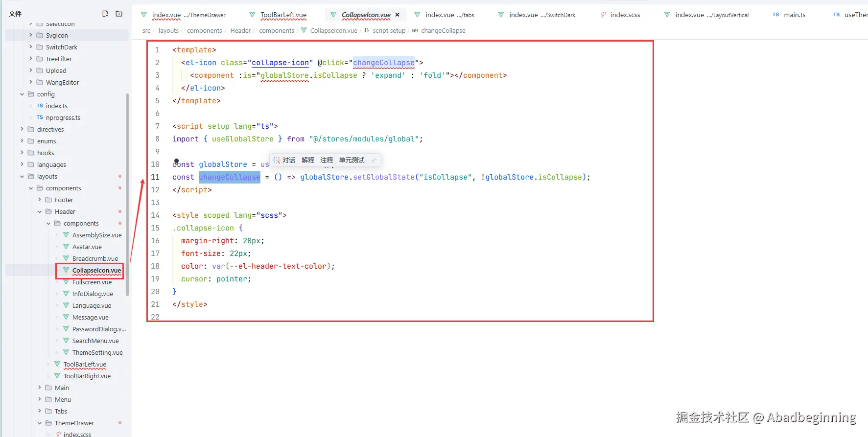Expand the SvgIcon folder
Image resolution: width=868 pixels, height=437 pixels.
(x=31, y=35)
